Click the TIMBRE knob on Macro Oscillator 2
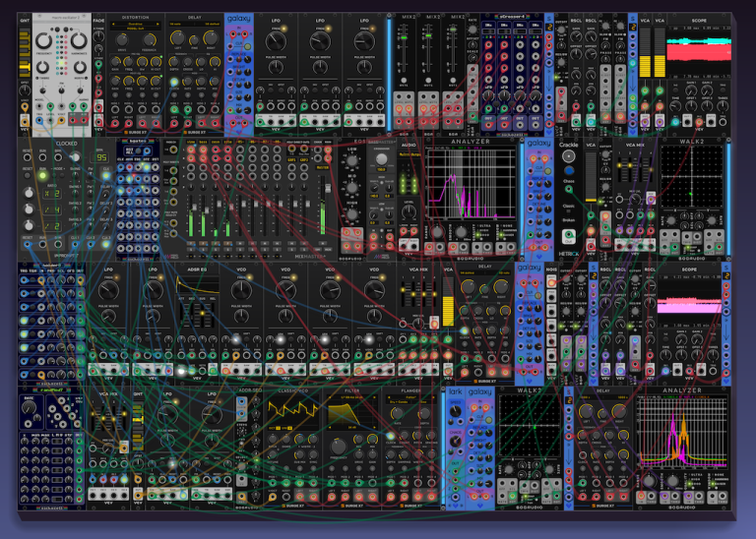Image resolution: width=756 pixels, height=539 pixels. pyautogui.click(x=43, y=68)
